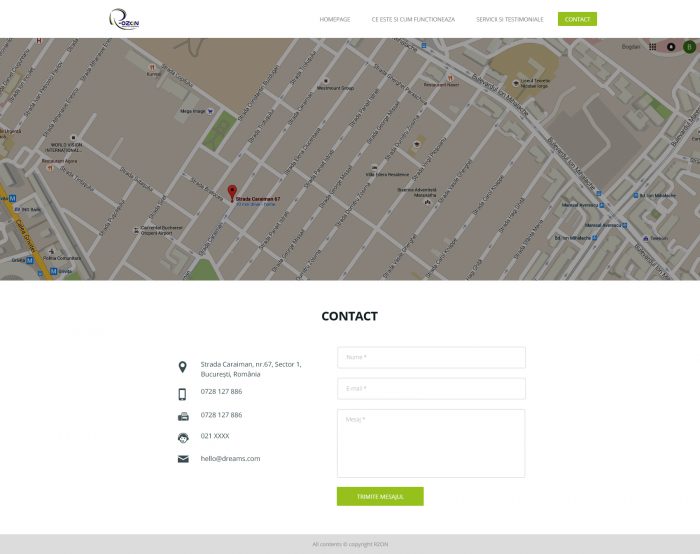Screen dimensions: 700x554
Task: Click the CONTACT section heading
Action: 350,316
